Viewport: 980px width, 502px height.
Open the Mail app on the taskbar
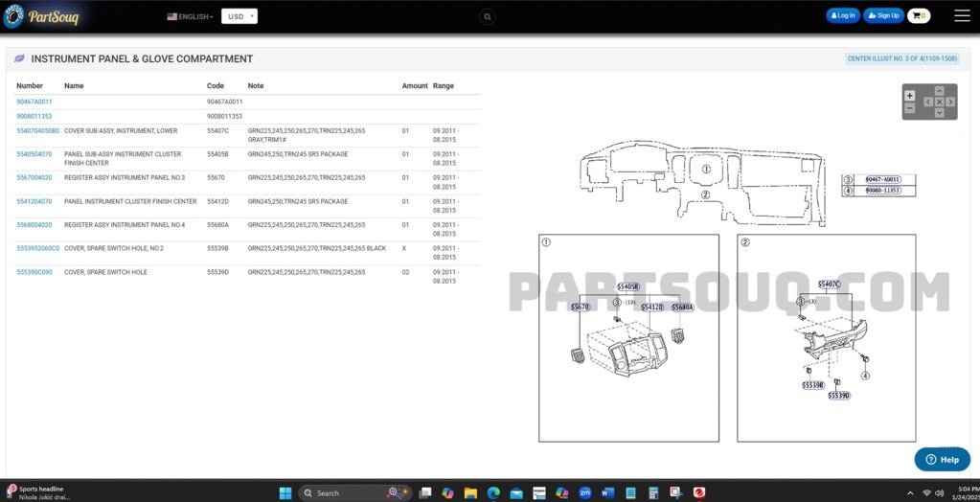[516, 492]
